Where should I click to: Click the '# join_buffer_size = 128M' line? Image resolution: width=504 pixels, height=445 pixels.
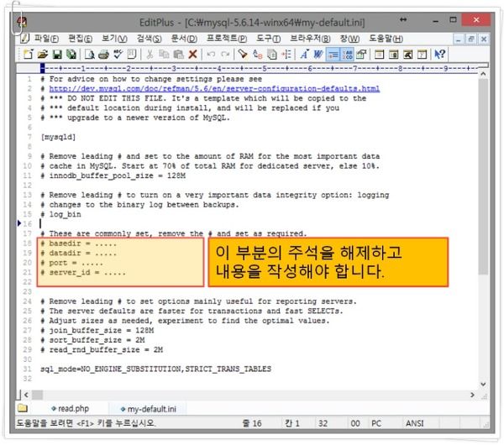pyautogui.click(x=97, y=330)
